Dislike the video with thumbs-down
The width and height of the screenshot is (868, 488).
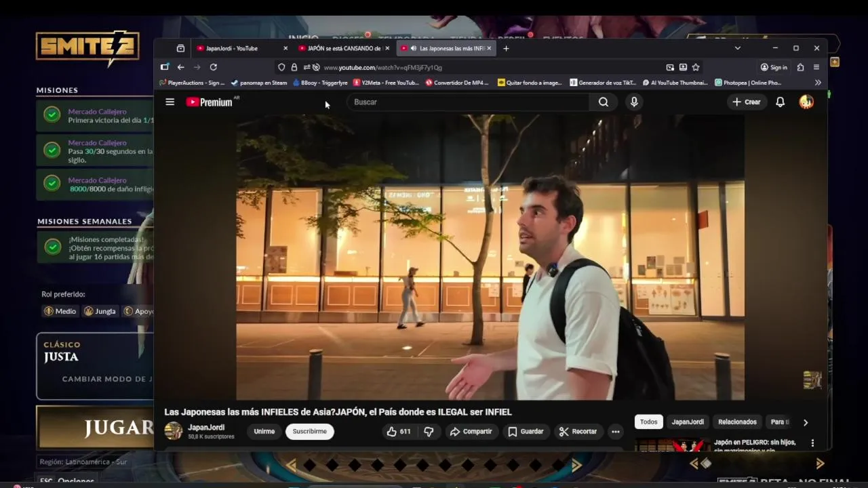429,431
